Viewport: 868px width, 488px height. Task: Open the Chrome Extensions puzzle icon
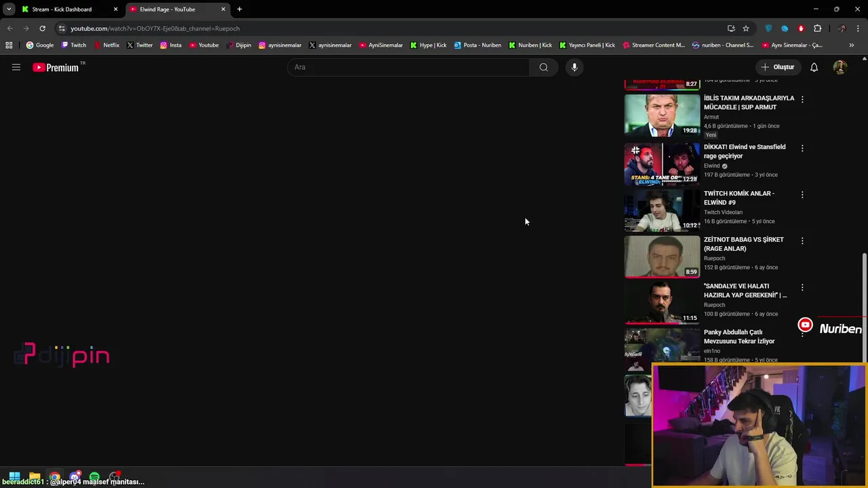tap(817, 28)
